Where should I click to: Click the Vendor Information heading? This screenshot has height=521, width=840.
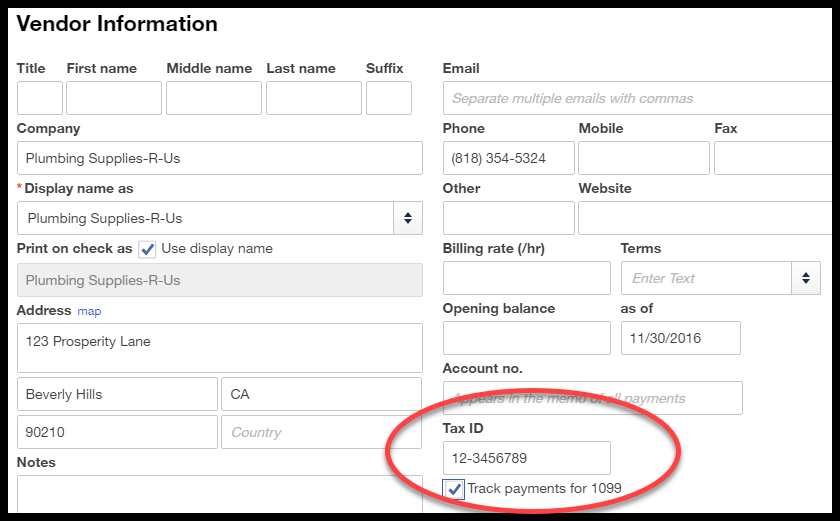click(x=117, y=24)
